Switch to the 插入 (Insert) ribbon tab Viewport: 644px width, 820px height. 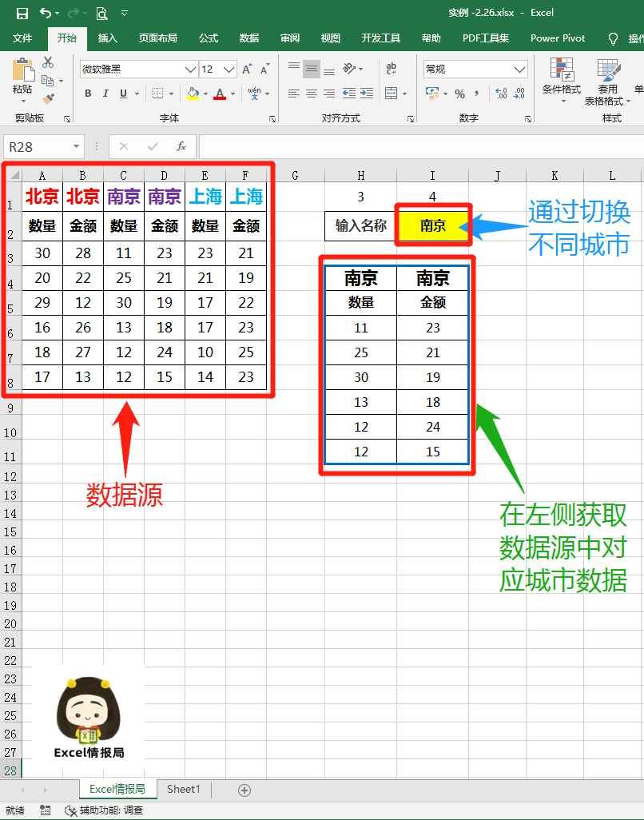point(107,38)
